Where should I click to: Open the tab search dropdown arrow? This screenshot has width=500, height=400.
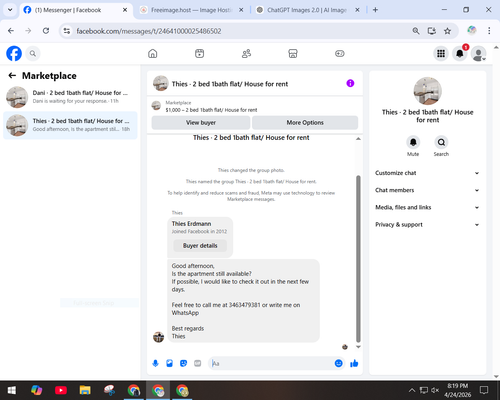click(x=10, y=10)
